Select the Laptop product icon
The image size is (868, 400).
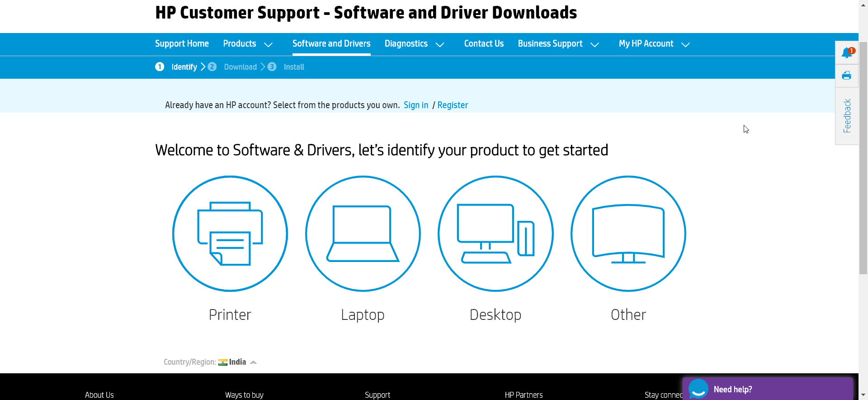(363, 233)
